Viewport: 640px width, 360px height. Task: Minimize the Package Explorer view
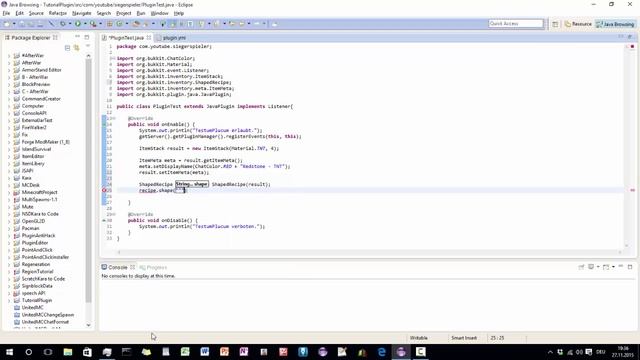(78, 37)
